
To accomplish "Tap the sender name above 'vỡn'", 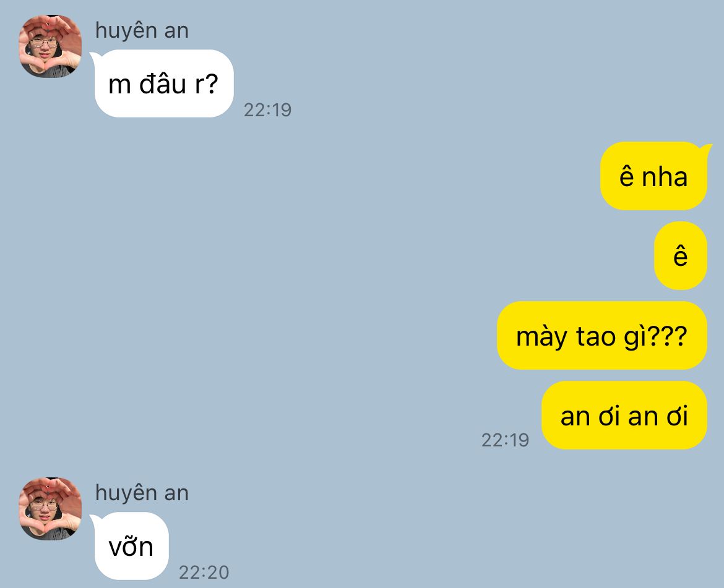I will [142, 493].
